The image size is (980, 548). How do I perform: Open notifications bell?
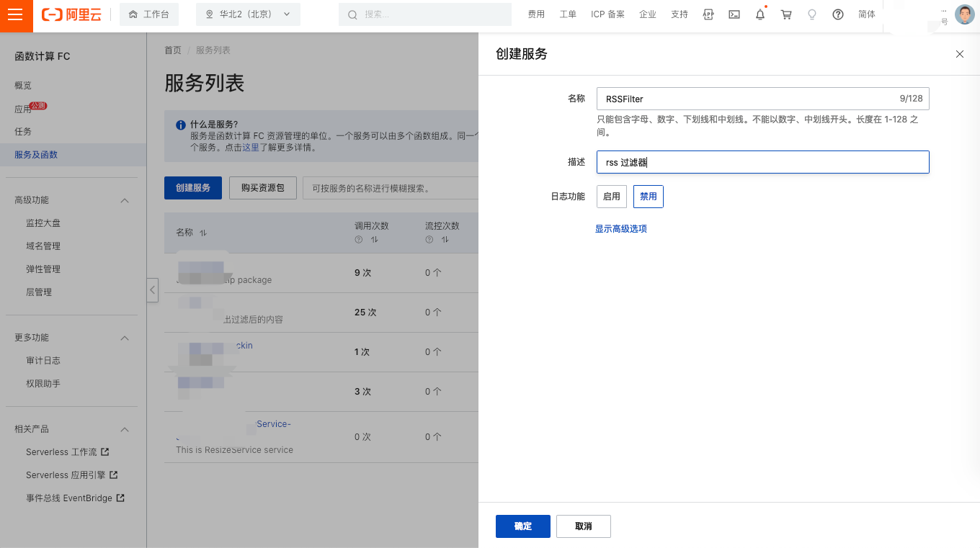point(760,14)
